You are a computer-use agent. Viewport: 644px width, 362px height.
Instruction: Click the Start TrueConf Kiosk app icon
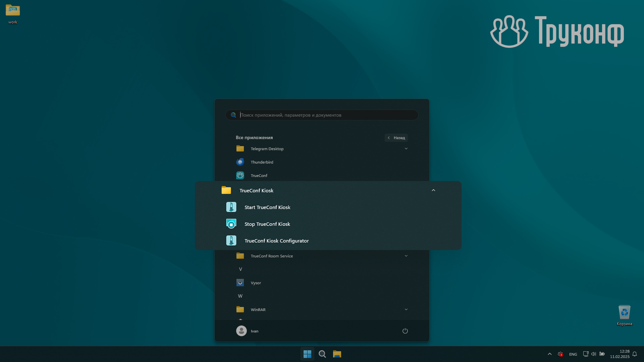coord(231,207)
